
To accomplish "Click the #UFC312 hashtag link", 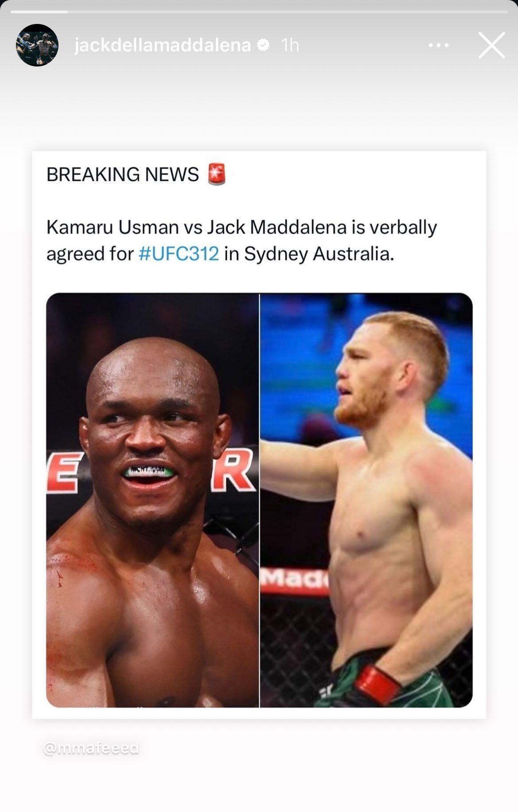I will [x=179, y=254].
